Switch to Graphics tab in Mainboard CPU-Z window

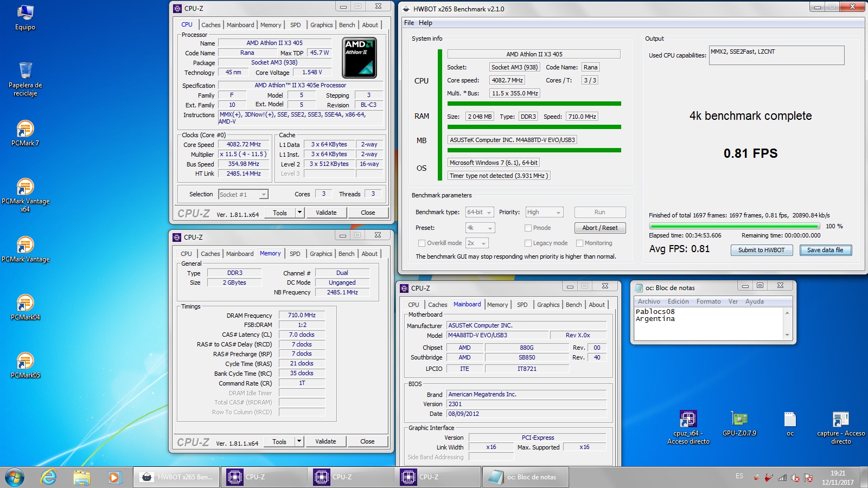[x=548, y=305]
